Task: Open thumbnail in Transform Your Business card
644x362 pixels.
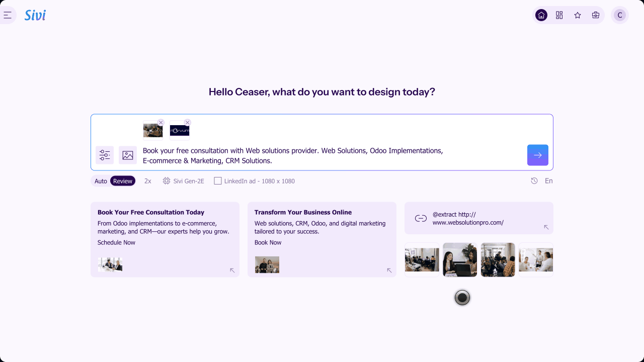Action: 267,264
